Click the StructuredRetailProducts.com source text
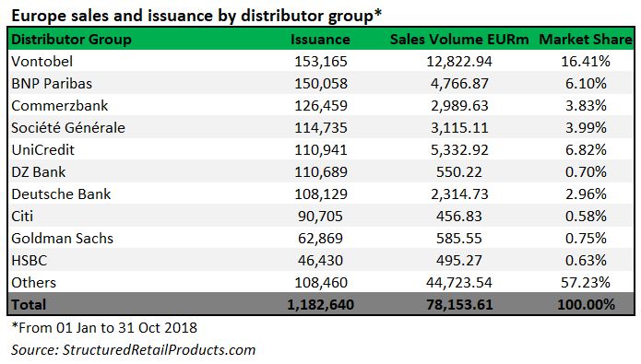The height and width of the screenshot is (364, 641). (159, 350)
